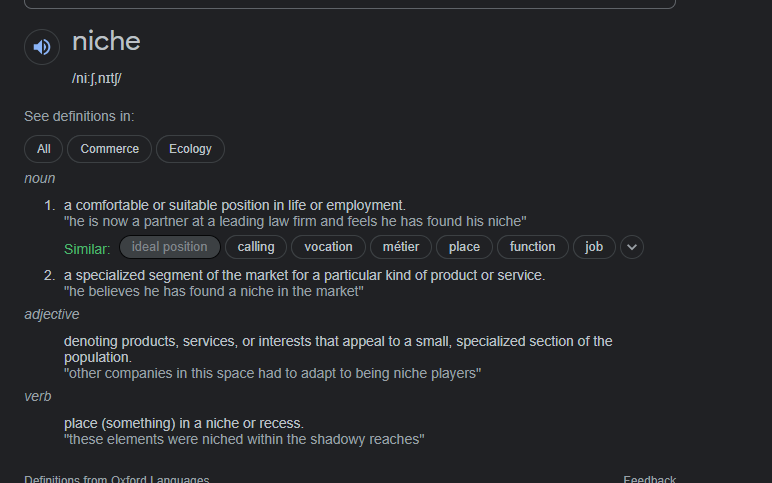The width and height of the screenshot is (772, 483).
Task: Choose the 'vocation' similar word
Action: pos(329,247)
